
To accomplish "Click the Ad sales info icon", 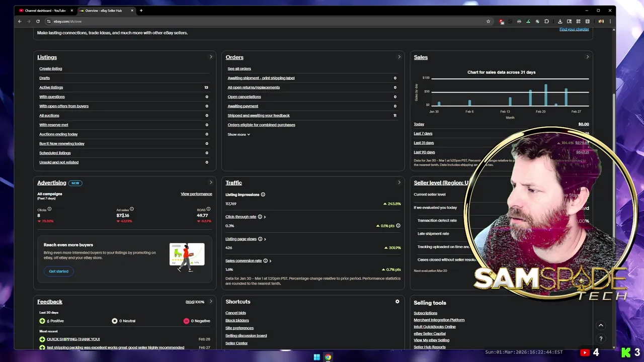I will tap(132, 209).
